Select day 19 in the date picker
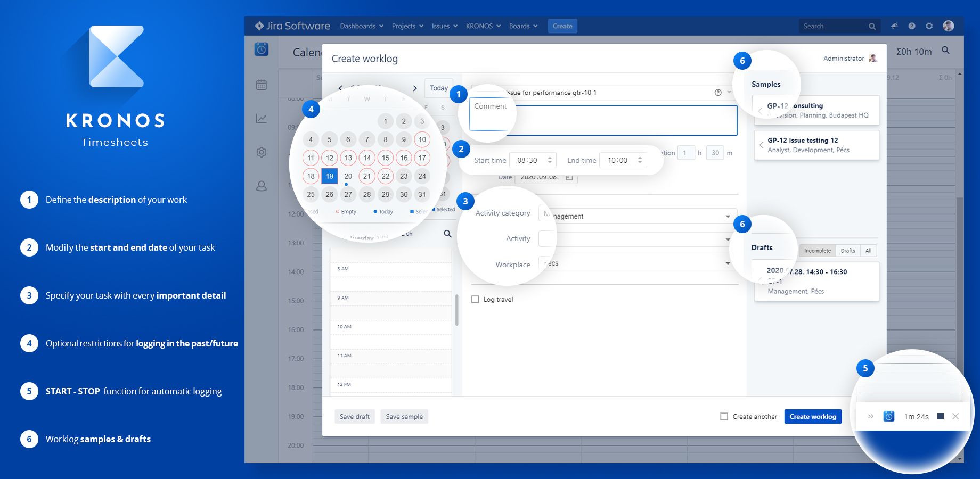This screenshot has height=479, width=980. click(x=330, y=176)
